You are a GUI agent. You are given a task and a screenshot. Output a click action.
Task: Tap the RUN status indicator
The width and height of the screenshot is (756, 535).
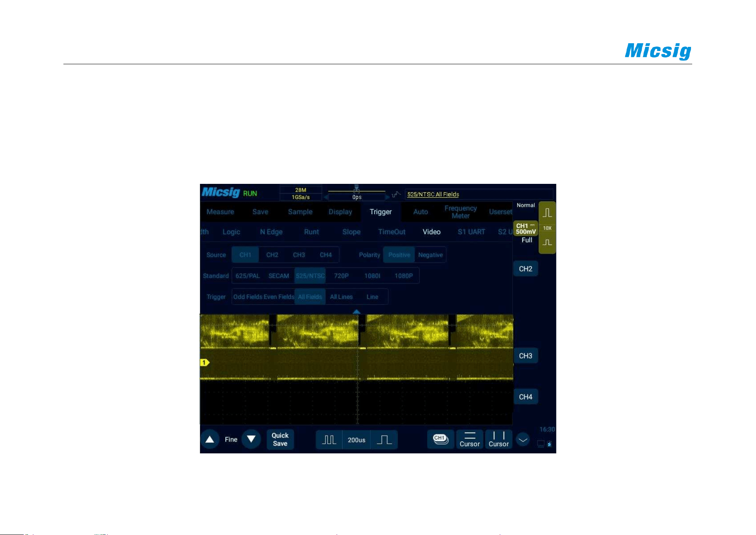coord(250,194)
